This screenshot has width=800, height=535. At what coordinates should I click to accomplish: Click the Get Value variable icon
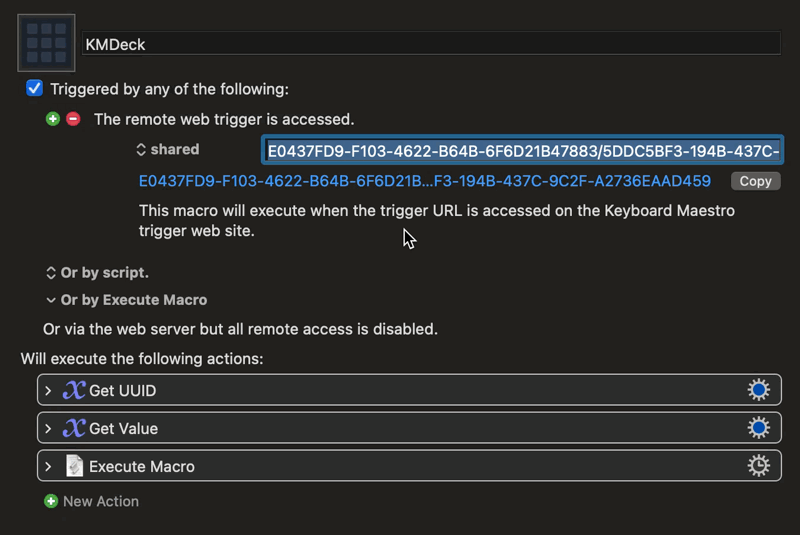point(74,428)
